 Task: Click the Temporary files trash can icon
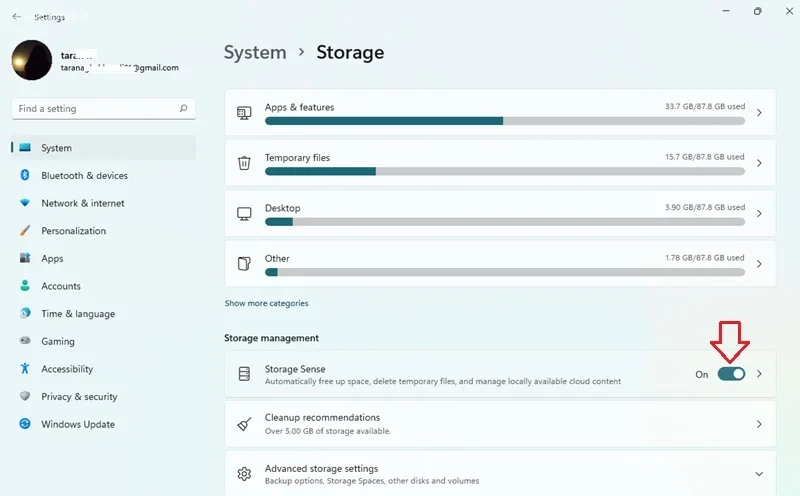point(244,163)
